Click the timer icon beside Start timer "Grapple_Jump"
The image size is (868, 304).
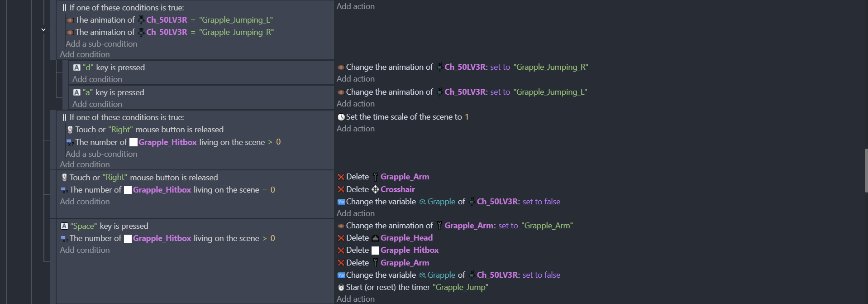341,287
